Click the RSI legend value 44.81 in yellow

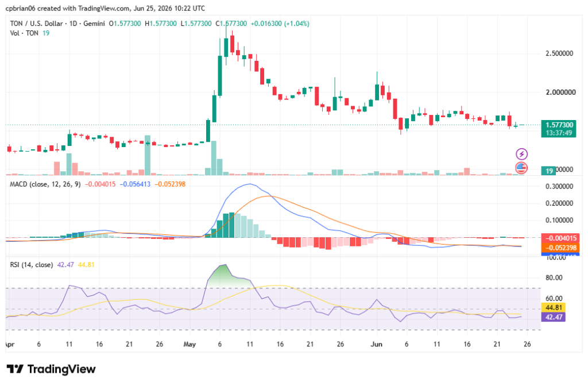coord(86,265)
